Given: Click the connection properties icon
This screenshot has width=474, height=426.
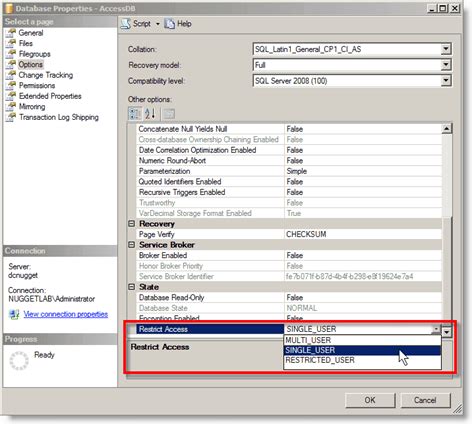Looking at the screenshot, I should coord(14,314).
